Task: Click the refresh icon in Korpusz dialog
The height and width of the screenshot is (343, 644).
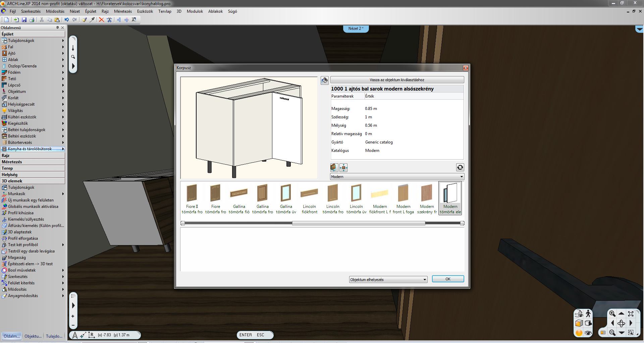Action: coord(460,167)
